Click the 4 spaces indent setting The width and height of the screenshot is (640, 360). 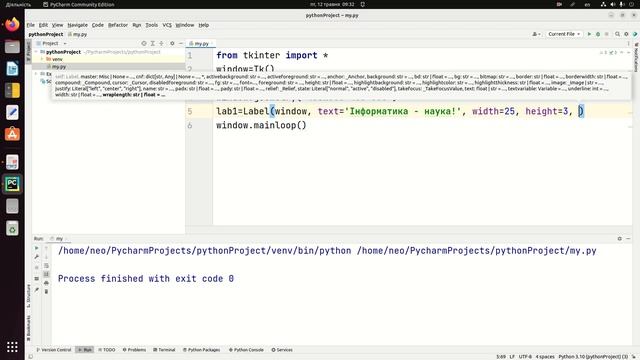click(545, 357)
